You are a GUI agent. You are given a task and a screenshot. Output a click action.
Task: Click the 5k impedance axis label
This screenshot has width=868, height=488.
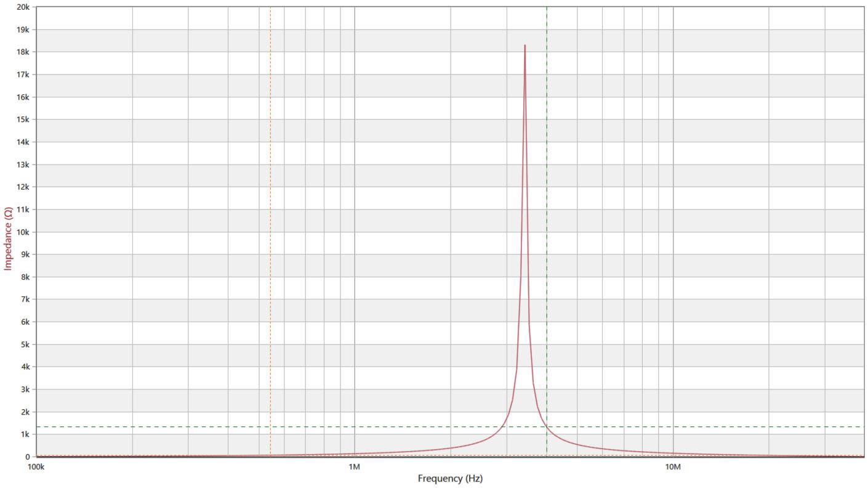pyautogui.click(x=25, y=344)
